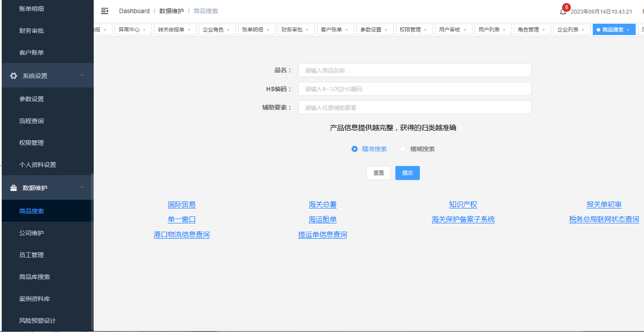Switch to the 企业角色 tab
Screen dimensions: 644x332
213,30
